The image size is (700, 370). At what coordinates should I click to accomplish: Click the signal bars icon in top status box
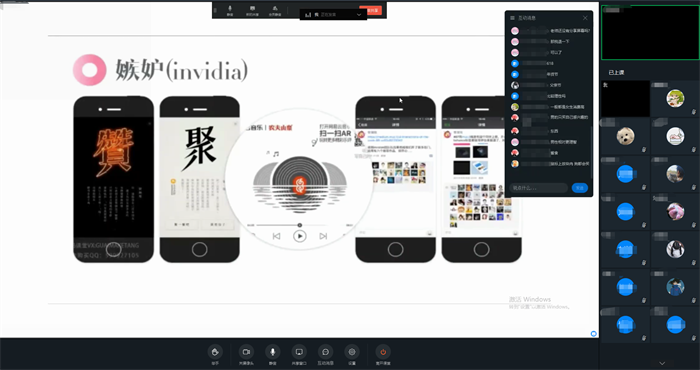coord(308,15)
